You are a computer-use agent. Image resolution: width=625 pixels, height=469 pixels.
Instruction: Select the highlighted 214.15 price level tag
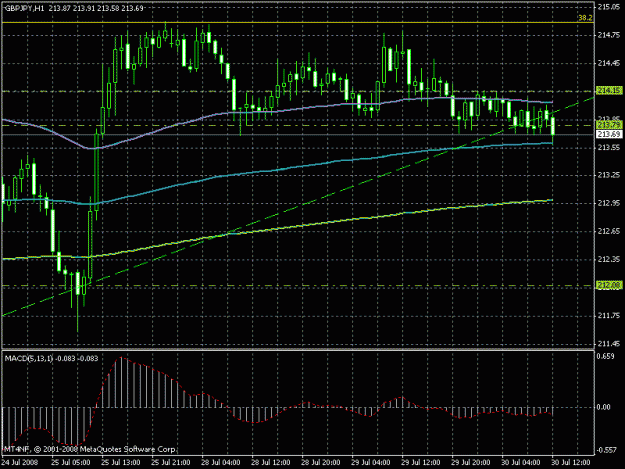tap(609, 91)
